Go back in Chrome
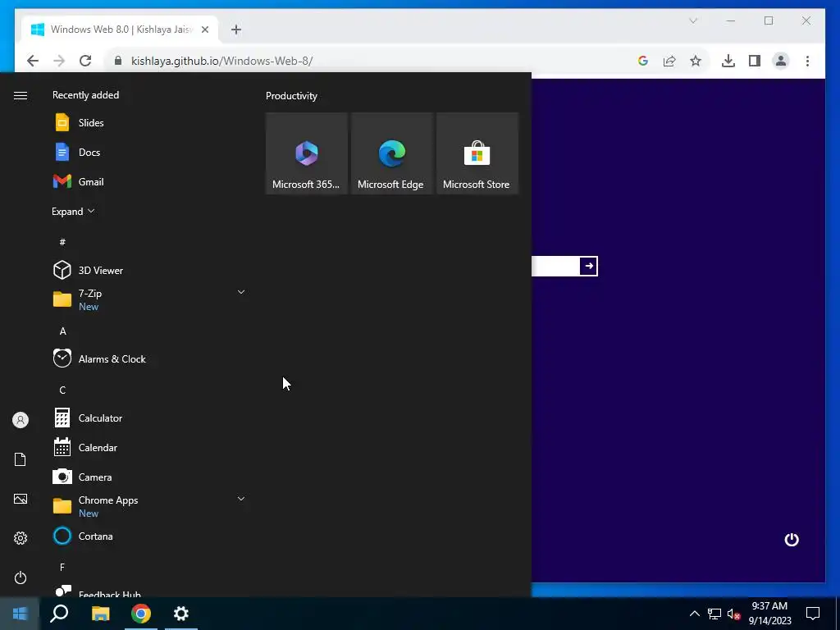The image size is (840, 630). click(33, 61)
